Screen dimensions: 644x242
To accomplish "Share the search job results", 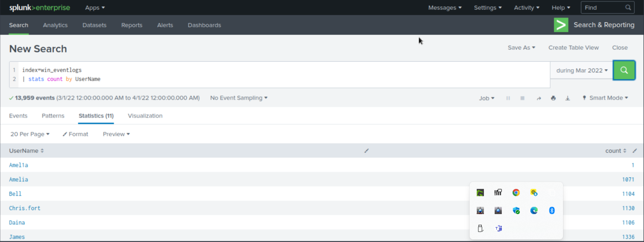I will [x=539, y=98].
